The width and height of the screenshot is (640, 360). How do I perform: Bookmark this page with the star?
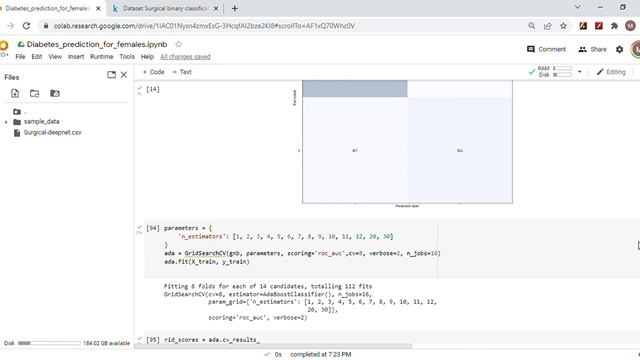(x=563, y=26)
